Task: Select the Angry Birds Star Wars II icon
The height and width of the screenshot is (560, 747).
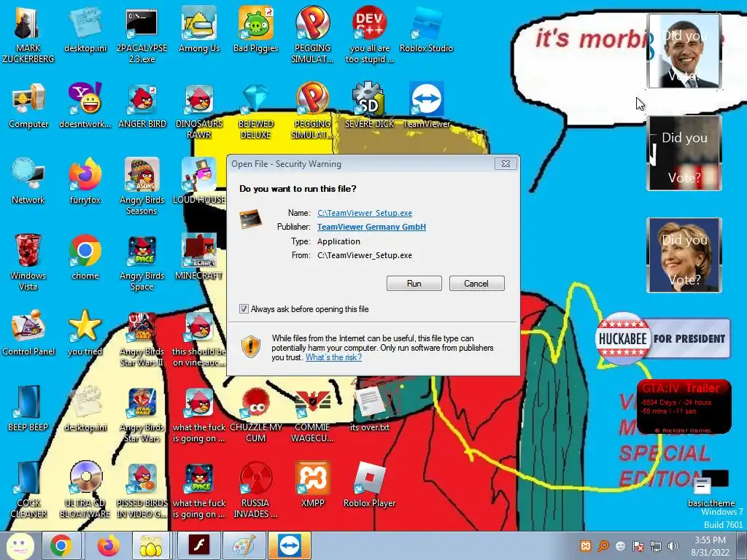Action: pyautogui.click(x=142, y=339)
